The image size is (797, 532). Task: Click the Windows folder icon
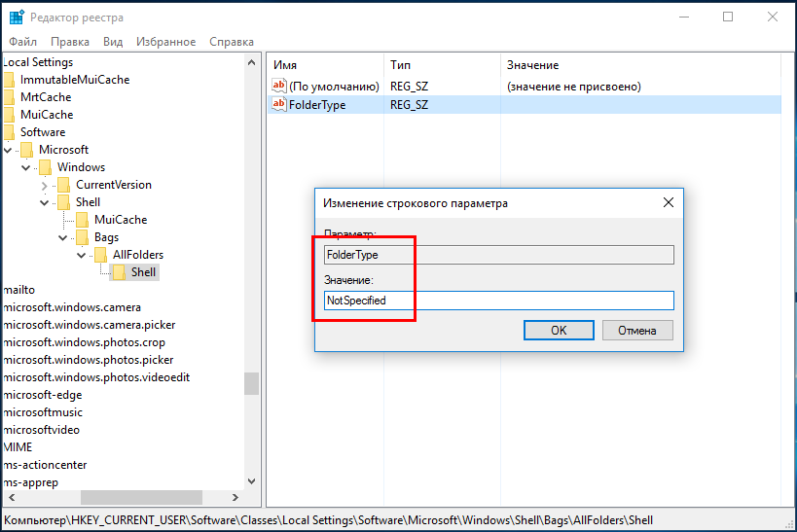point(46,167)
